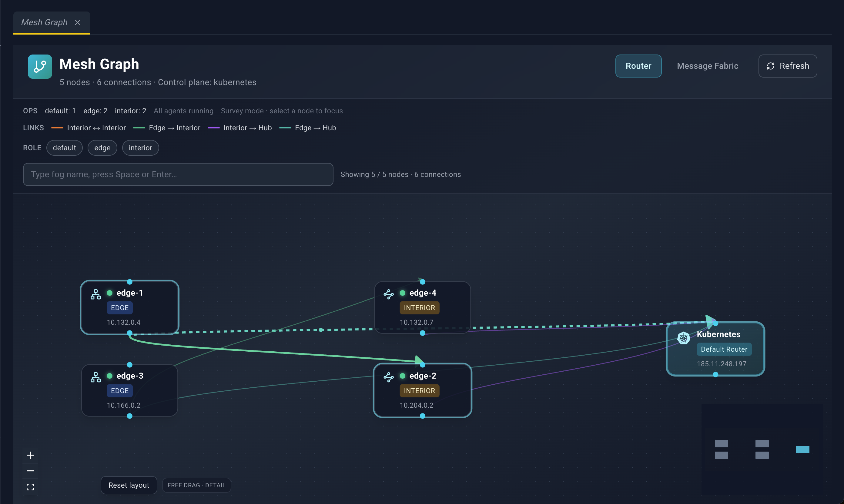Click edge-1 green status indicator
This screenshot has height=504, width=844.
coord(109,293)
